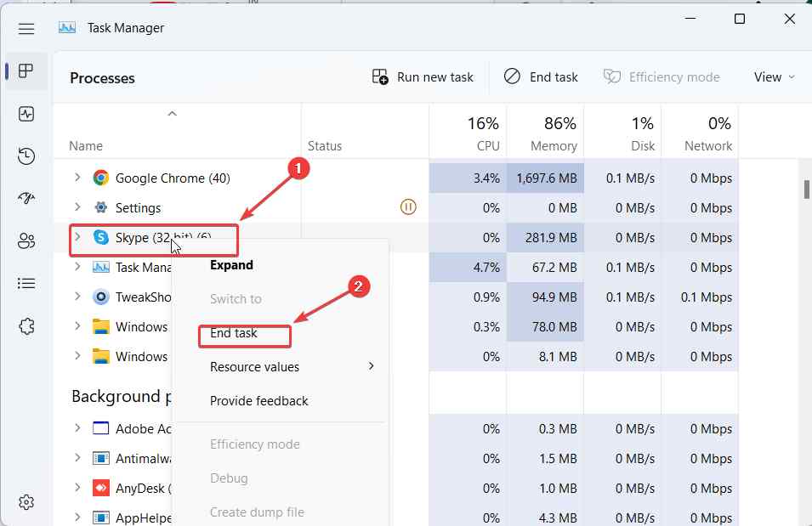Click the Windows folder icon in the row using 8.1 MB memory

[101, 356]
